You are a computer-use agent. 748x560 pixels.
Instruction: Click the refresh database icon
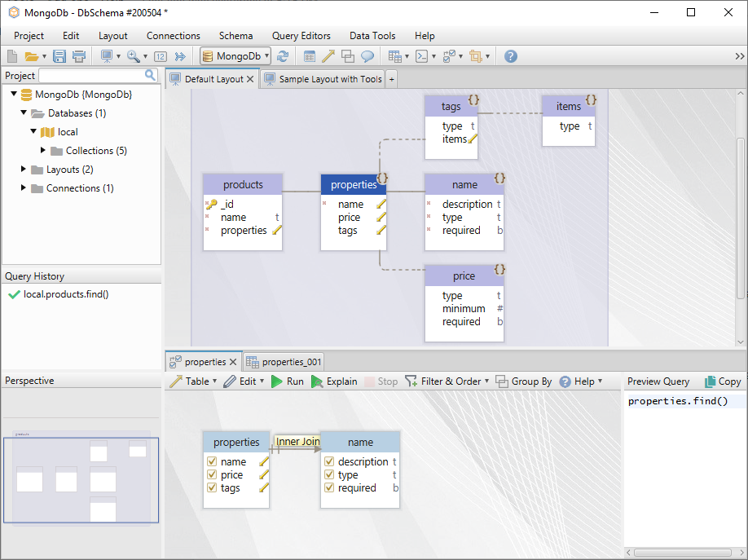coord(283,56)
